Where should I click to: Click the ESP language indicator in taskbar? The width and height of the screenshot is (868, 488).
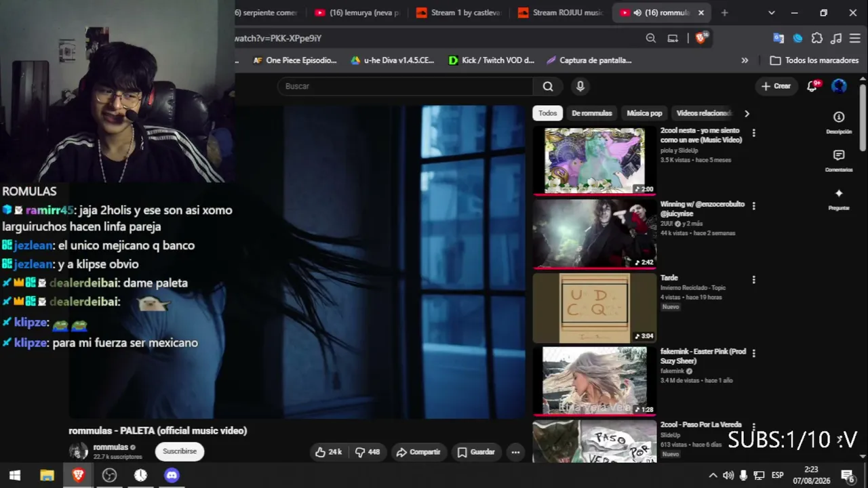point(777,475)
